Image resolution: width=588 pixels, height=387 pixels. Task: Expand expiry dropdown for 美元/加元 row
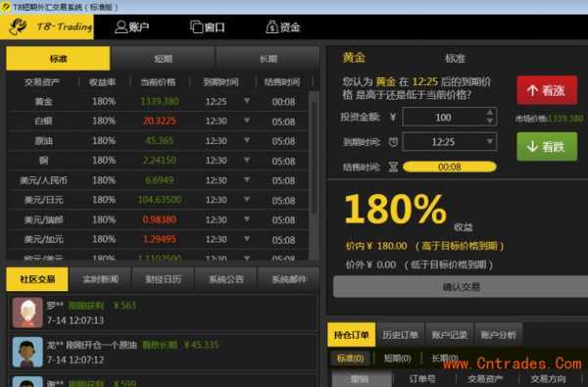click(x=247, y=238)
